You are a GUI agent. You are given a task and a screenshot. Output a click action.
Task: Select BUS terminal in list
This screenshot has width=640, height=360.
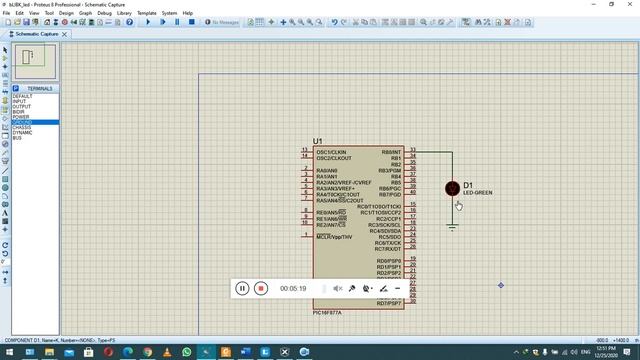(17, 138)
